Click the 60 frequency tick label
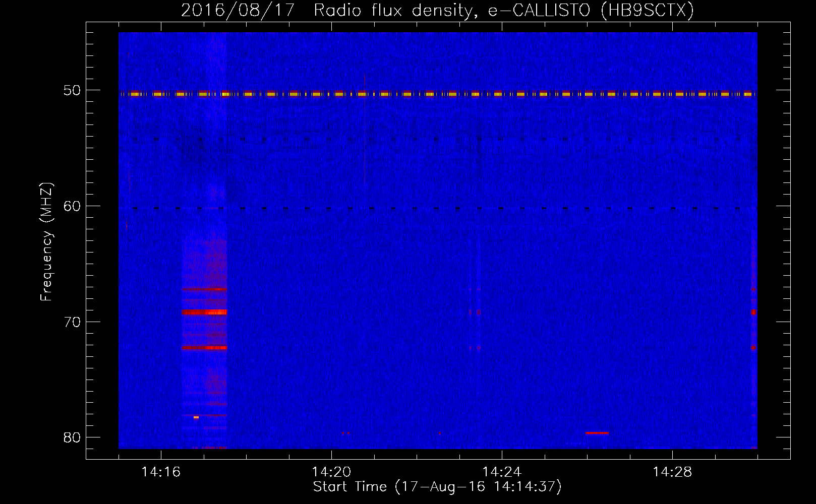Viewport: 816px width, 504px height. tap(72, 206)
